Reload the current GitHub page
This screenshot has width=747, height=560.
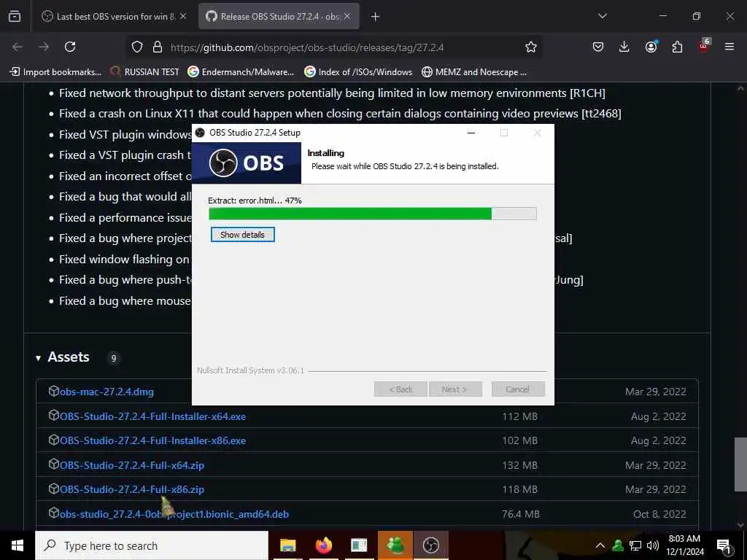point(70,47)
